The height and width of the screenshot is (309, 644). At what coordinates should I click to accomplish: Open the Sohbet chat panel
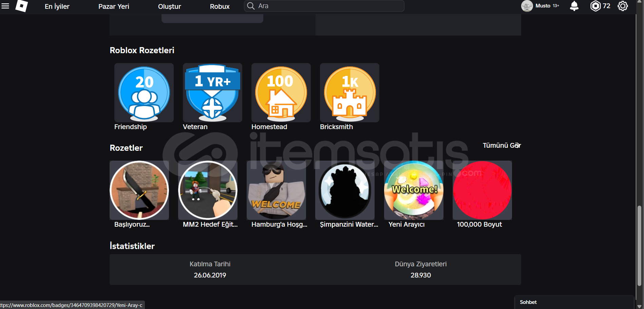(574, 302)
